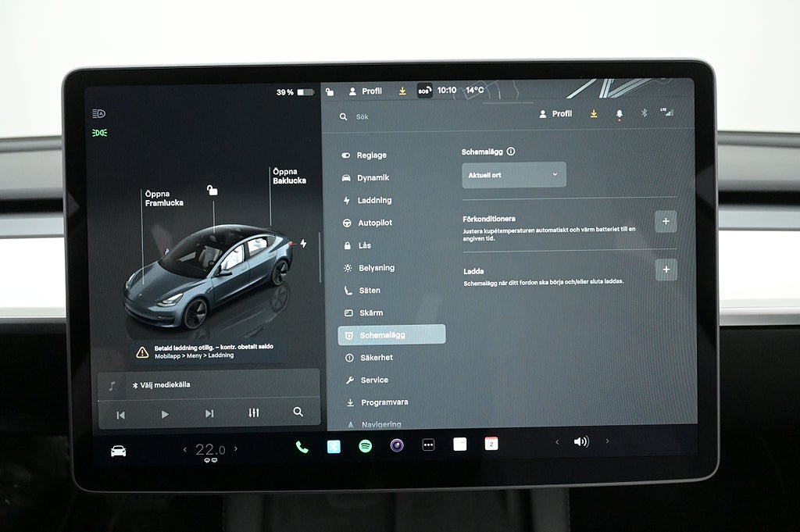Image resolution: width=800 pixels, height=532 pixels.
Task: Open the camera app icon
Action: click(x=397, y=445)
